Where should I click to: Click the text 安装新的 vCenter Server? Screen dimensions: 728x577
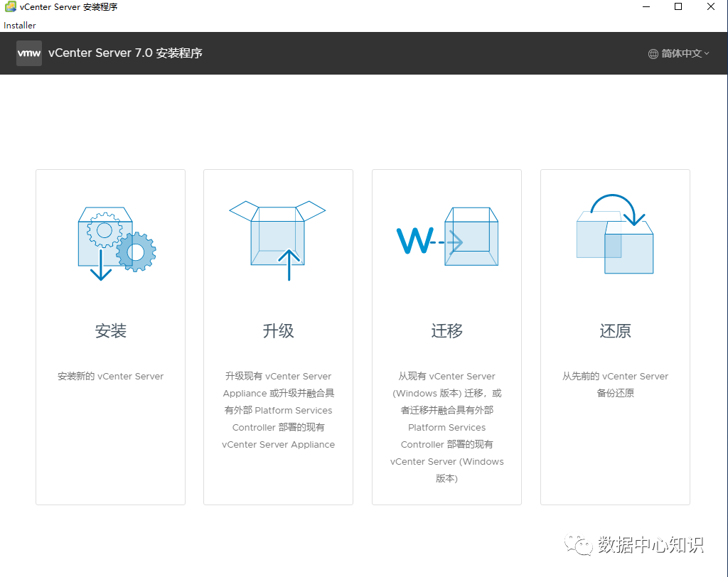point(110,377)
